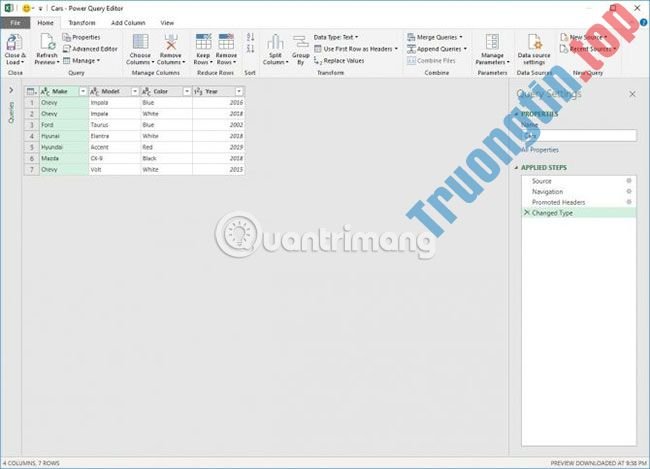Image resolution: width=650 pixels, height=469 pixels.
Task: Click the Refresh Preview icon
Action: [x=47, y=42]
